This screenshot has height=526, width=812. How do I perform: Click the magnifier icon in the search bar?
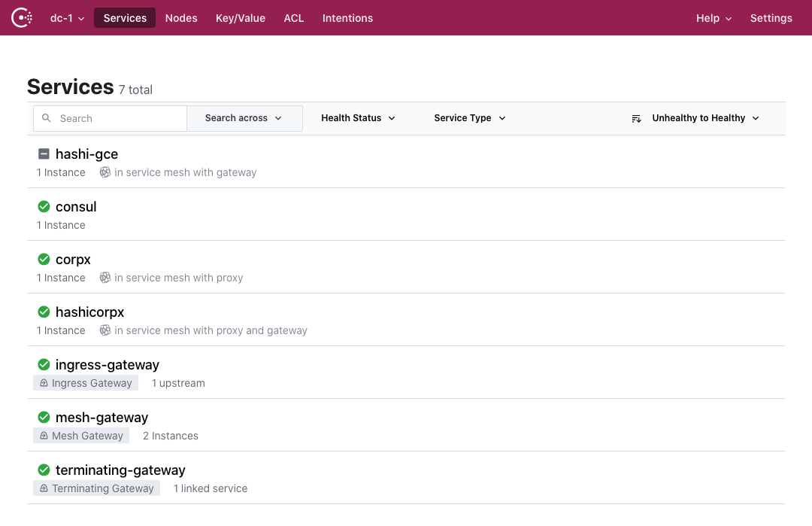tap(46, 118)
